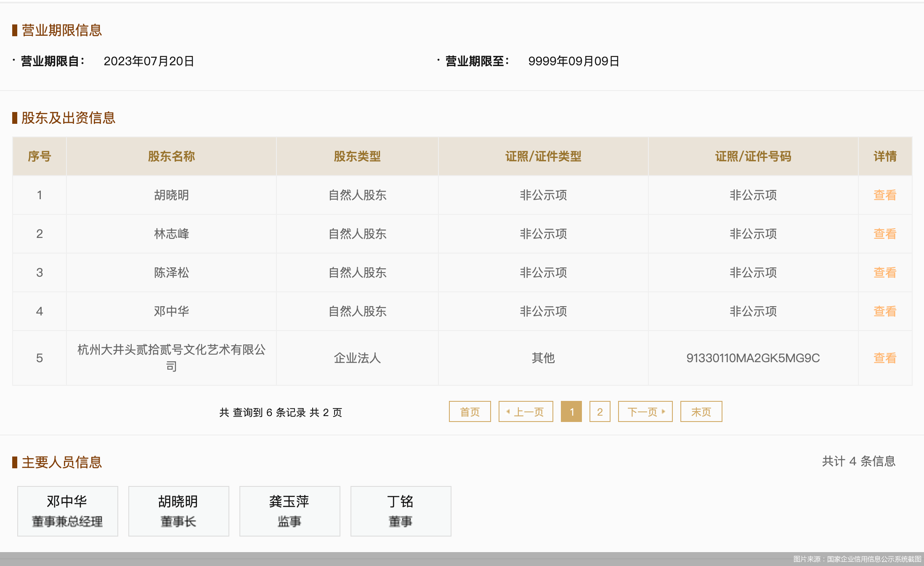Click record summary 共 查询到 6 条记录
Screen dimensions: 924x566
tap(263, 412)
